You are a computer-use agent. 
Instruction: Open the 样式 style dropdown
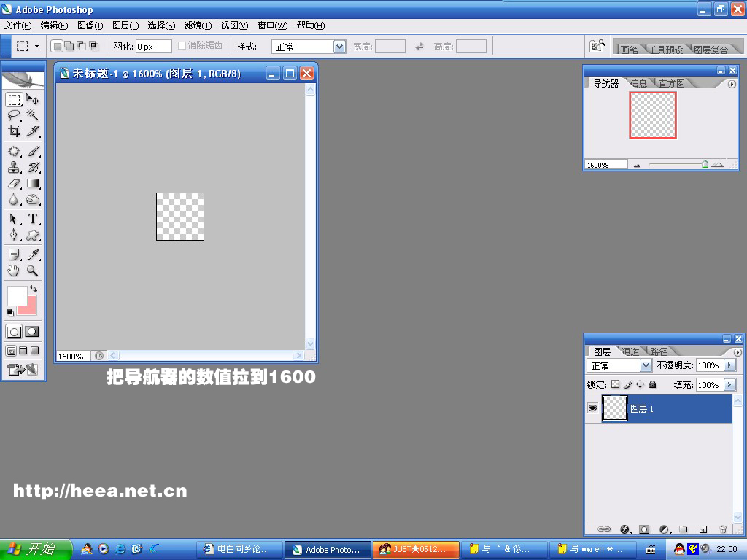point(339,47)
